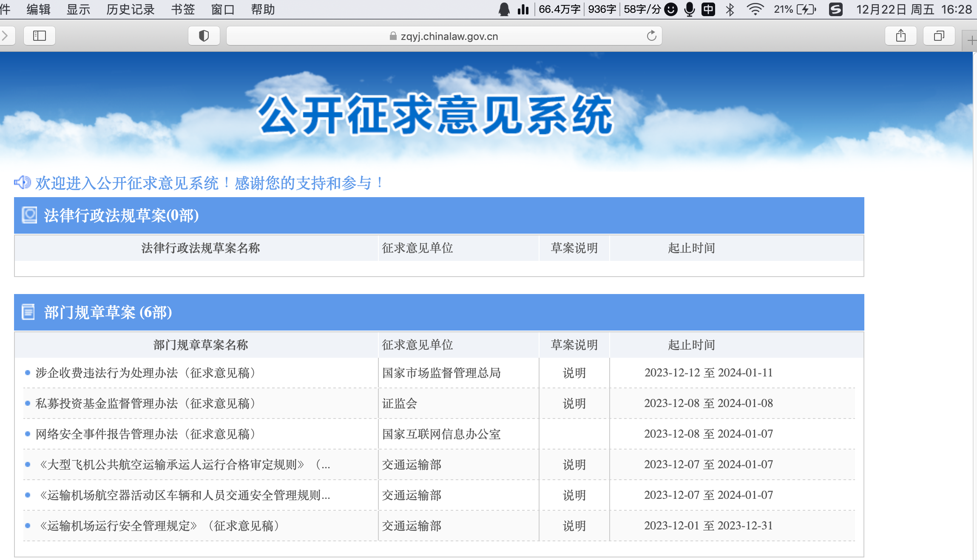Screen dimensions: 977x560
Task: Open 运输机场运行安全管理规定 draft link
Action: click(x=159, y=526)
